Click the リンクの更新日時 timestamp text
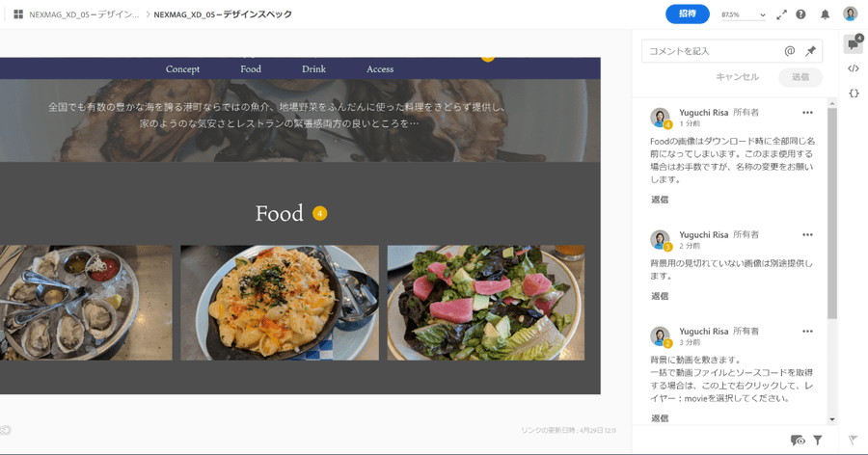 click(568, 430)
